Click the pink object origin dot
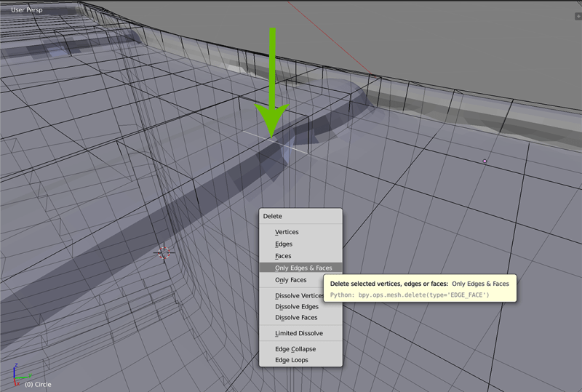The width and height of the screenshot is (582, 392). point(485,161)
